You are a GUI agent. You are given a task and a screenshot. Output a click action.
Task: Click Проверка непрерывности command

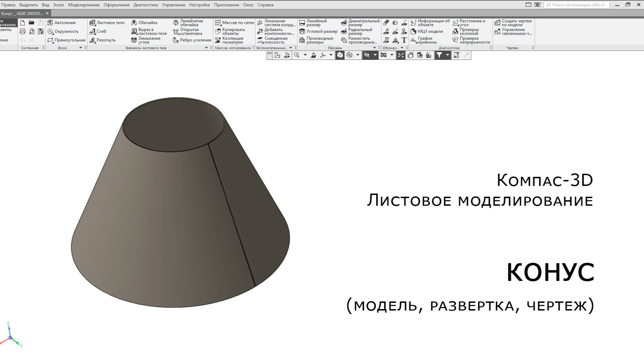click(x=471, y=40)
